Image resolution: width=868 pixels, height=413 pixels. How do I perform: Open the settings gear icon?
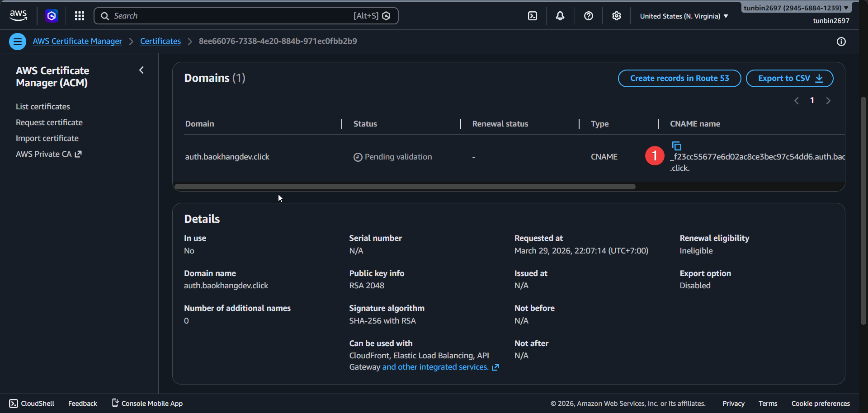(x=616, y=16)
